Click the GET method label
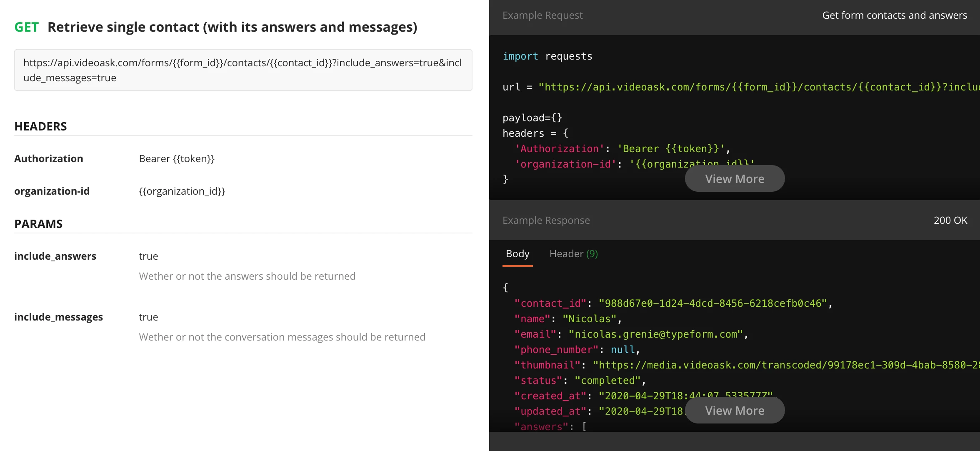The image size is (980, 451). pos(27,27)
